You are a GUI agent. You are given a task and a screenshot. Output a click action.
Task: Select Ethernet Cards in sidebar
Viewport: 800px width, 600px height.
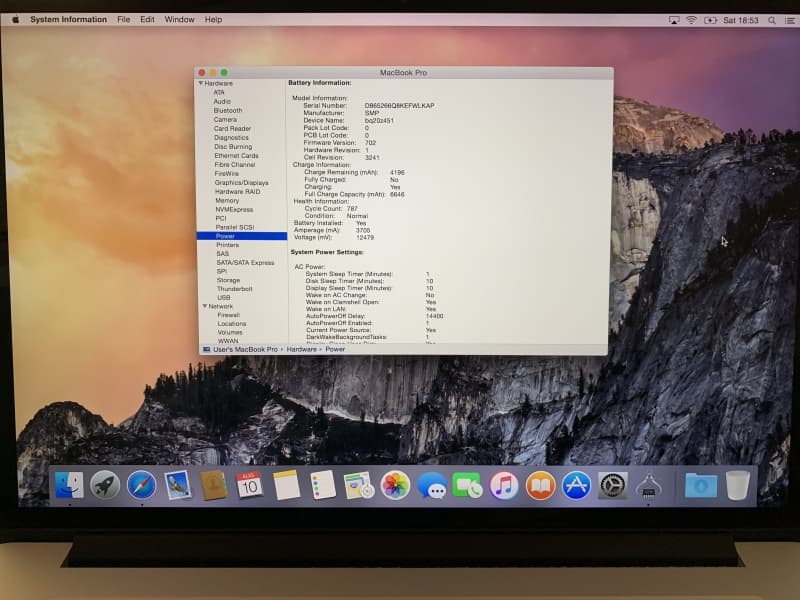click(x=236, y=156)
